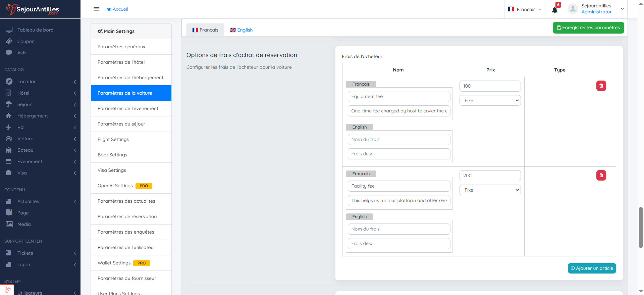Image resolution: width=644 pixels, height=295 pixels.
Task: Click Ajouter un article button
Action: click(592, 268)
